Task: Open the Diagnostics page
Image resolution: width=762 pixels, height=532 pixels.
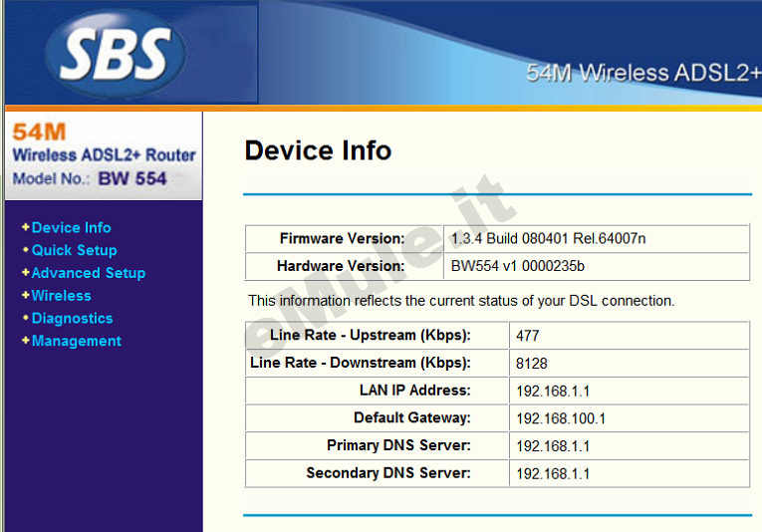Action: tap(72, 318)
